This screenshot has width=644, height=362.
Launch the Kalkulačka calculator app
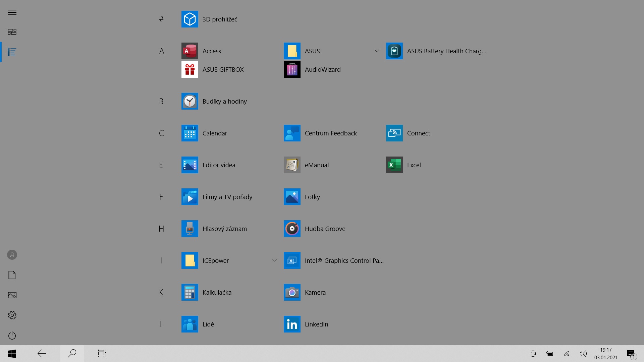coord(190,292)
